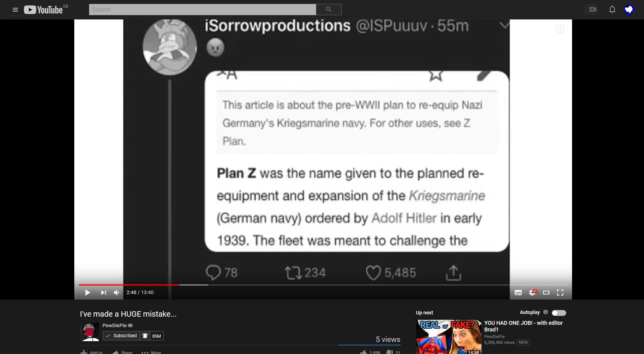Toggle notifications bell beside Subscribed button
This screenshot has width=644, height=354.
point(145,335)
